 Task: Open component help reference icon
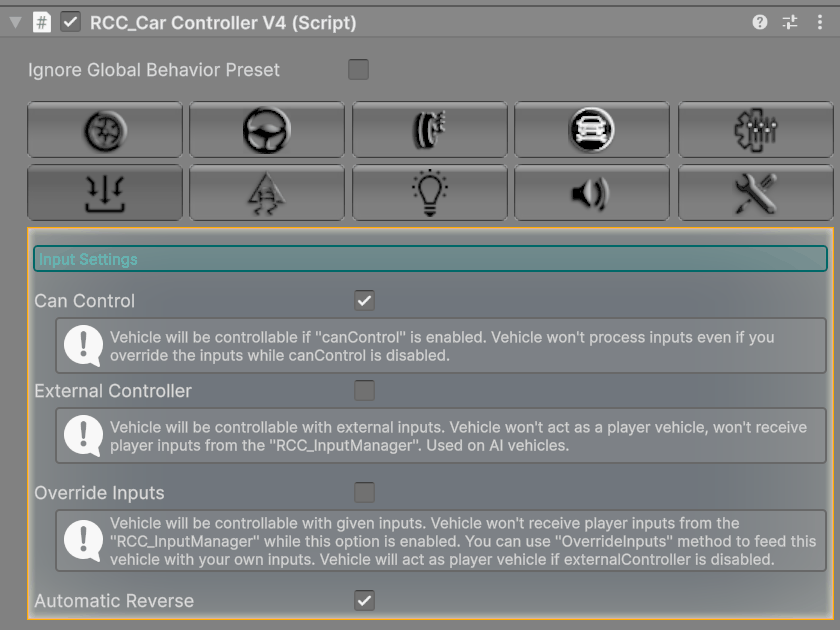click(x=760, y=22)
